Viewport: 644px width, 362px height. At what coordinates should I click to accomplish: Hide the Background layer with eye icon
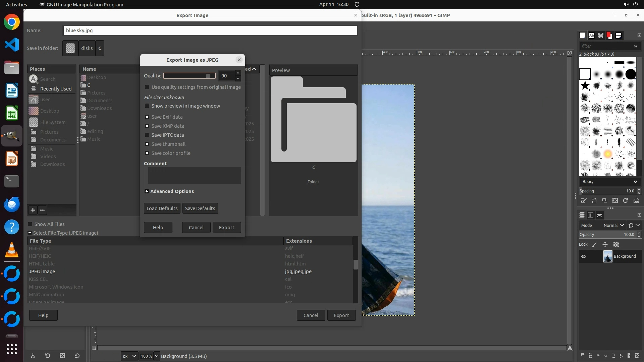[584, 256]
